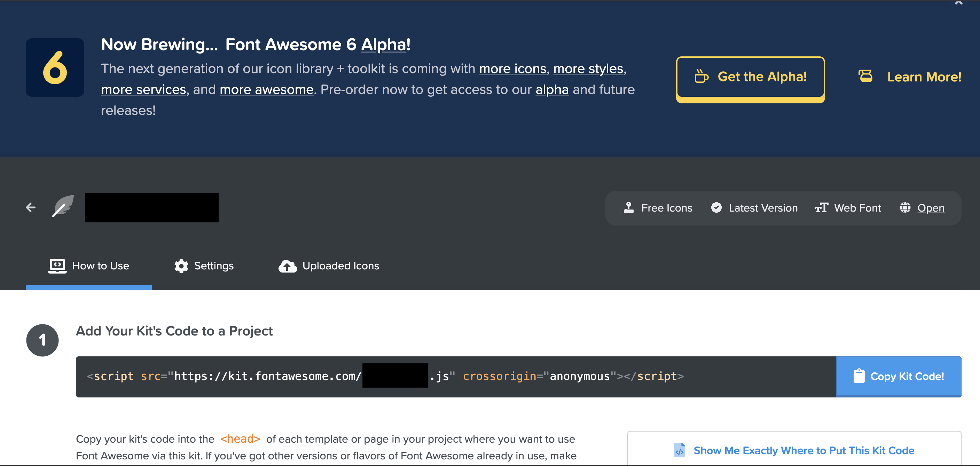Click the Latest Version badge icon

716,208
